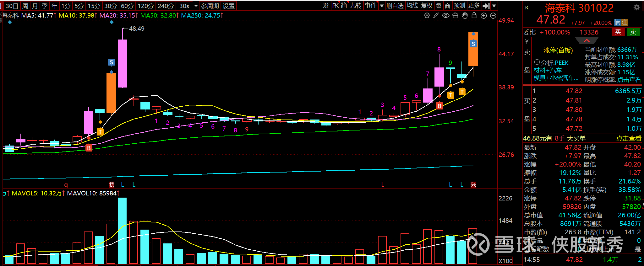644x266 pixels.
Task: Toggle the 九转 nine-turn indicator
Action: pyautogui.click(x=356, y=6)
